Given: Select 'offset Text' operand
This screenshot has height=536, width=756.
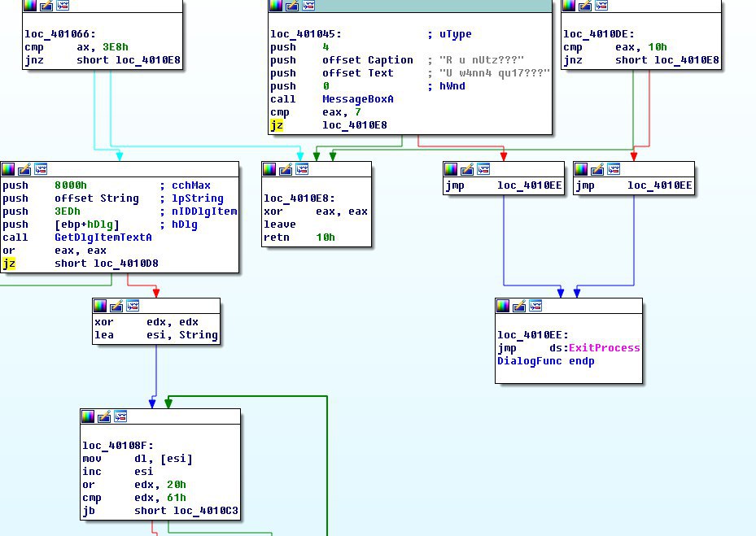Looking at the screenshot, I should 358,73.
